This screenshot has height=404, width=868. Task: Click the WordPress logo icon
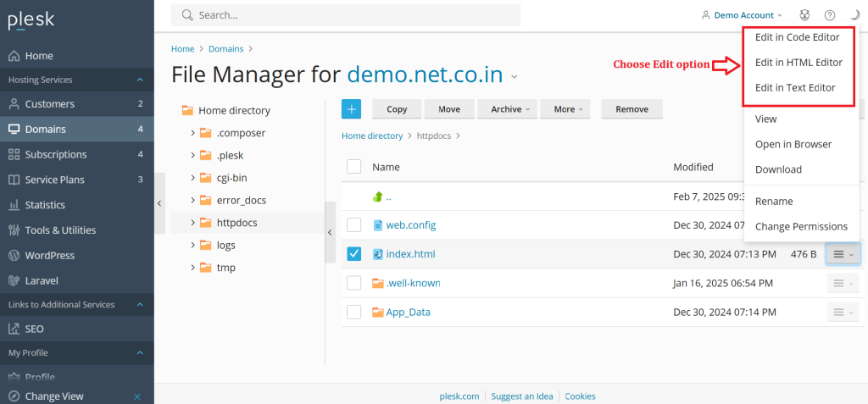coord(14,256)
